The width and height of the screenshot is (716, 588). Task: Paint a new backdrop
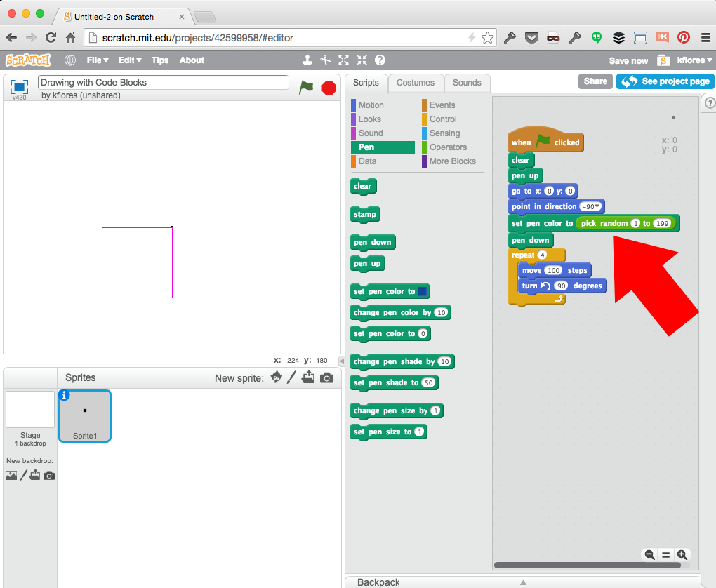(x=23, y=475)
